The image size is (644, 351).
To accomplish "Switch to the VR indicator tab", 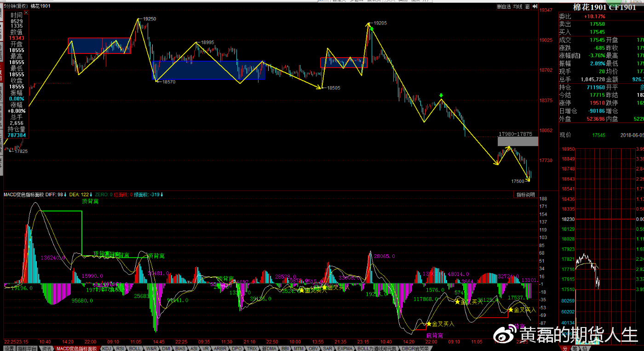I will tap(207, 348).
